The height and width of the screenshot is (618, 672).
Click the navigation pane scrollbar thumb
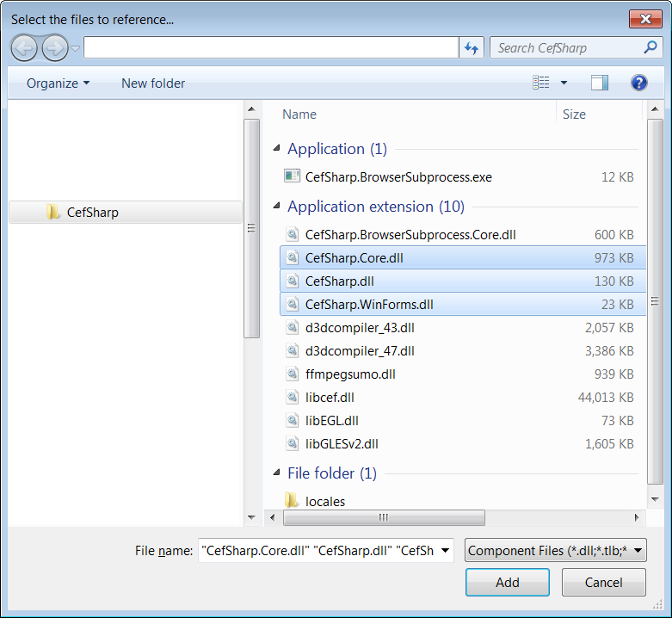[x=251, y=228]
